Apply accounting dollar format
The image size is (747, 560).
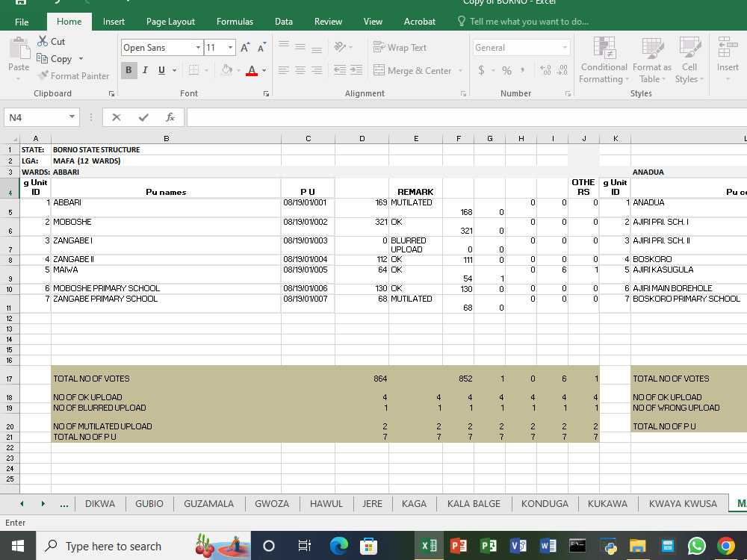[481, 70]
